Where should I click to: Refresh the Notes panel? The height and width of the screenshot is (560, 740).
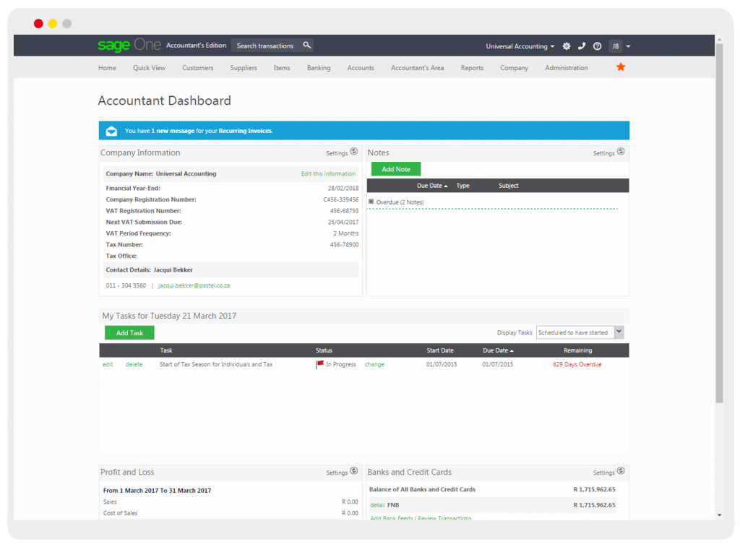tap(620, 152)
